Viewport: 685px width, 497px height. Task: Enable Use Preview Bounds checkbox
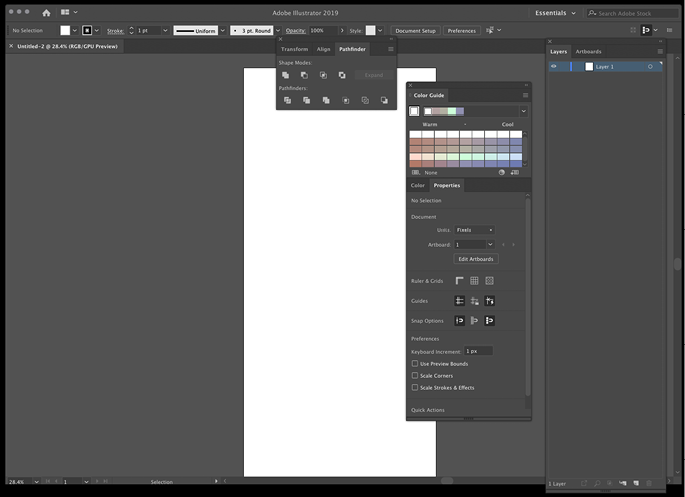415,364
